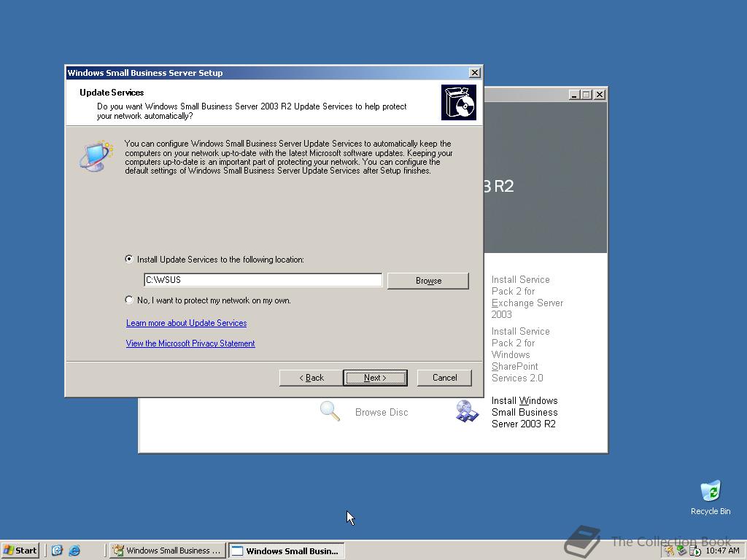Maximize the background autorun window

[x=586, y=95]
